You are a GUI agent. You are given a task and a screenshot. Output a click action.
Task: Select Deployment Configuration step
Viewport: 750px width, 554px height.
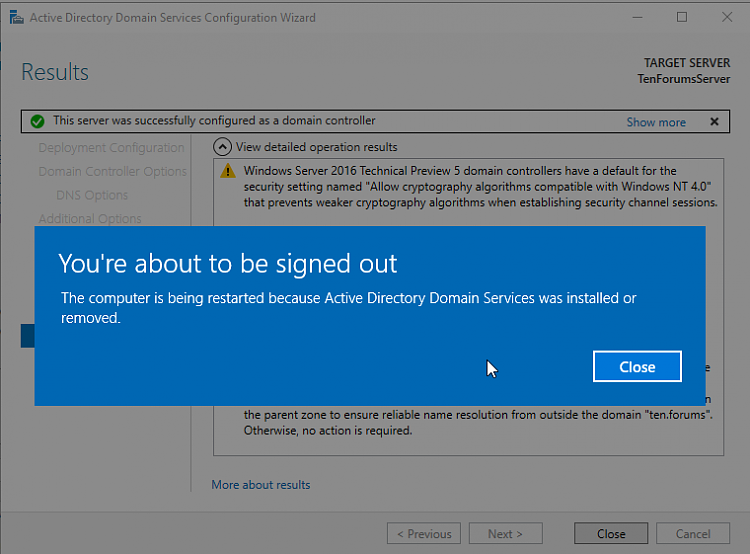click(111, 148)
